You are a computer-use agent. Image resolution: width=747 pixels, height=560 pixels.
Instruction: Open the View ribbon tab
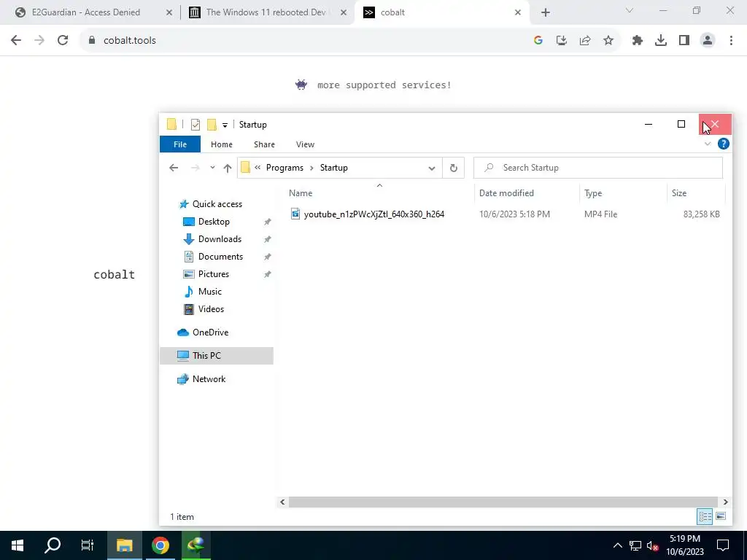pos(306,144)
